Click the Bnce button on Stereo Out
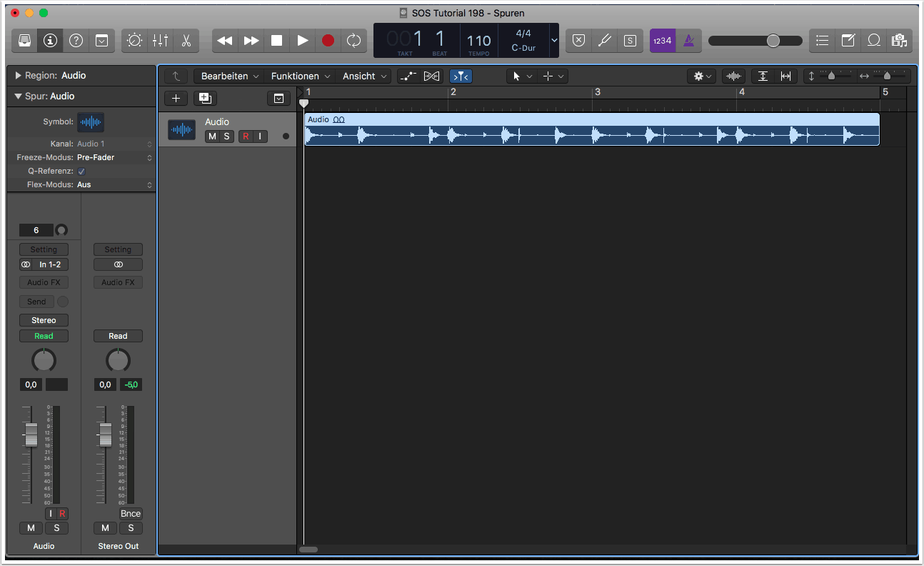 tap(131, 513)
